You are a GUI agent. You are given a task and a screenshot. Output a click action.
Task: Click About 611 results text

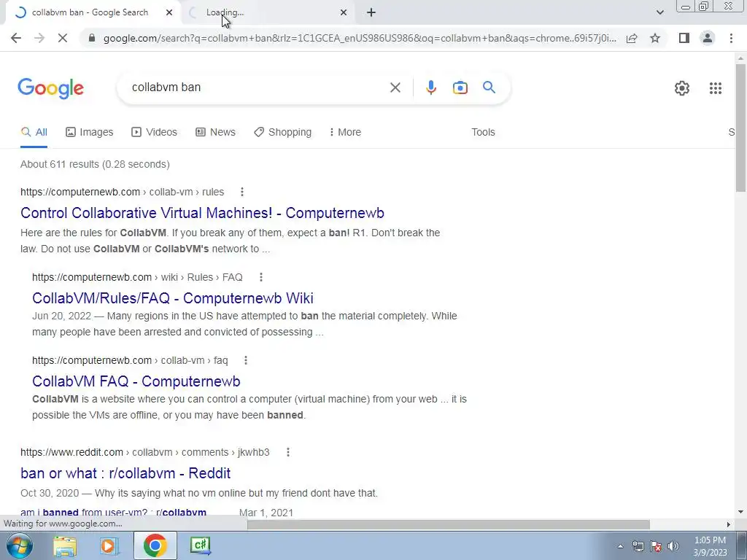pyautogui.click(x=95, y=164)
